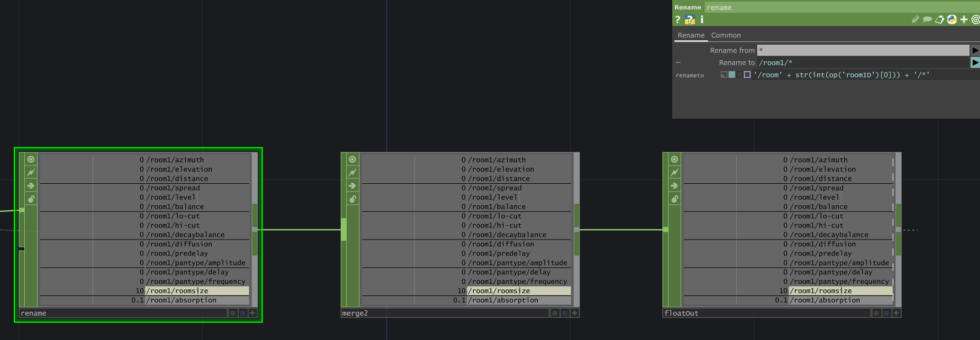Select /room1/hi-cut row in floatOut node
The width and height of the screenshot is (980, 340).
coord(788,225)
